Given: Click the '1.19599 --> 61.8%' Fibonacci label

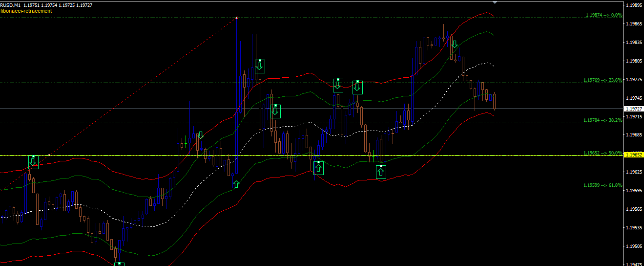Looking at the screenshot, I should (x=603, y=186).
